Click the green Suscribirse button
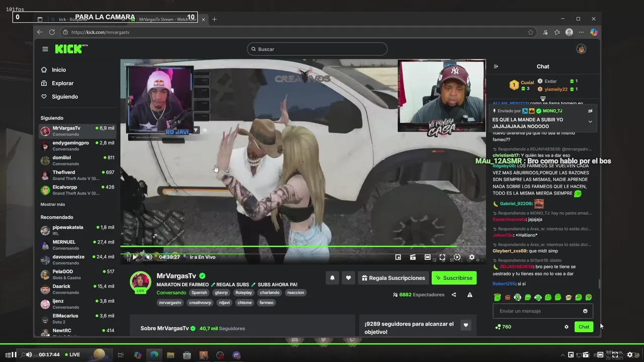644x362 pixels. [x=454, y=278]
